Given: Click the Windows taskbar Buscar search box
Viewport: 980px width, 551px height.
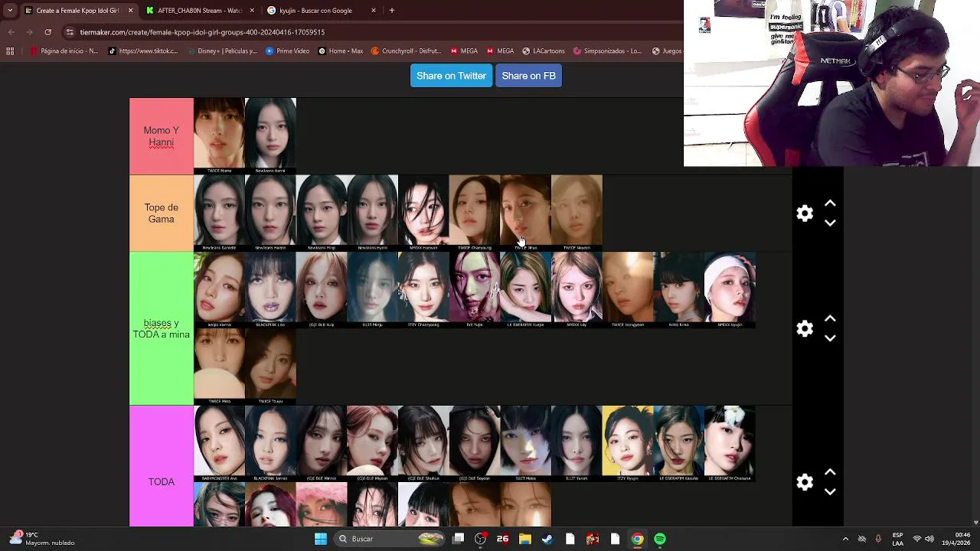Looking at the screenshot, I should click(390, 539).
